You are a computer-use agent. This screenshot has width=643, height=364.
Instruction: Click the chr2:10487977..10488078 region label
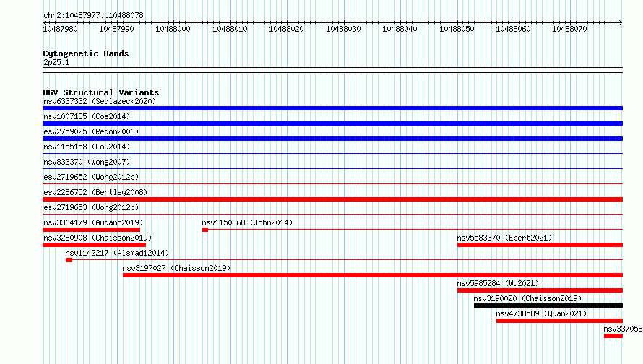(93, 15)
